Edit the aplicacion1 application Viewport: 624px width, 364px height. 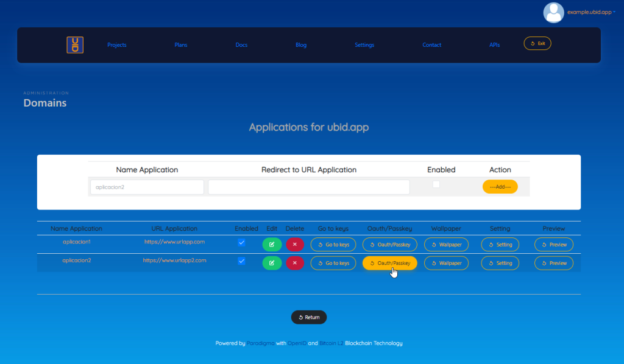tap(272, 245)
